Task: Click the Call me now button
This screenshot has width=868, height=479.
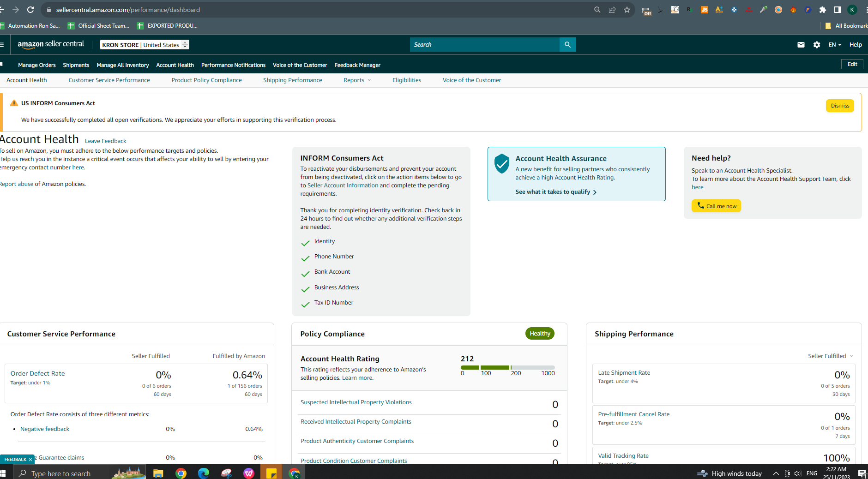Action: (x=716, y=206)
